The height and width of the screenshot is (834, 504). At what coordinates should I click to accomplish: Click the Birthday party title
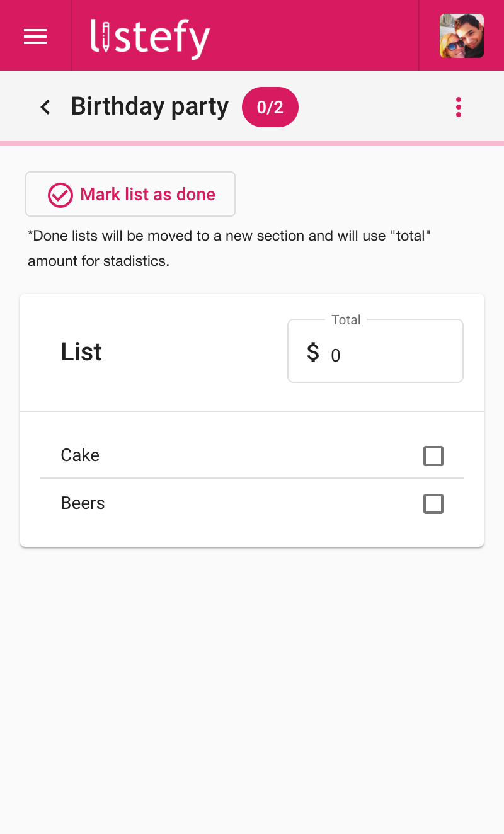coord(149,106)
